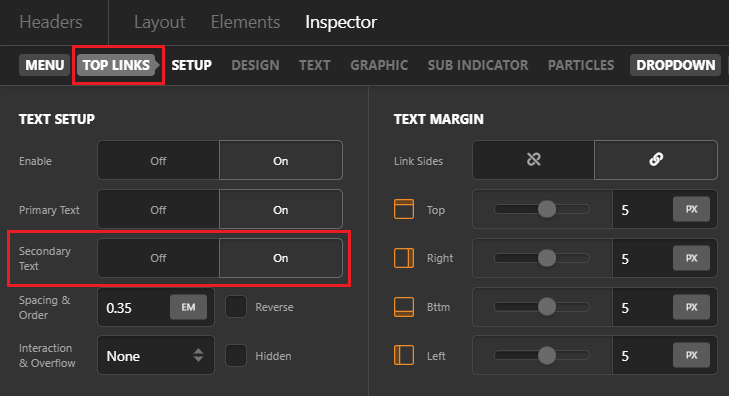Click the Spacing & Order label

pyautogui.click(x=44, y=307)
